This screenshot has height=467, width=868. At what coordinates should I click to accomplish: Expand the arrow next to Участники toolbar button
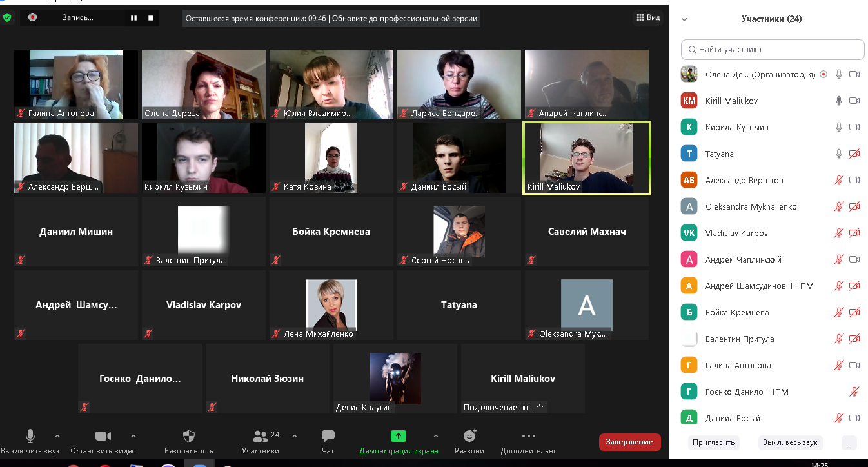pyautogui.click(x=295, y=436)
